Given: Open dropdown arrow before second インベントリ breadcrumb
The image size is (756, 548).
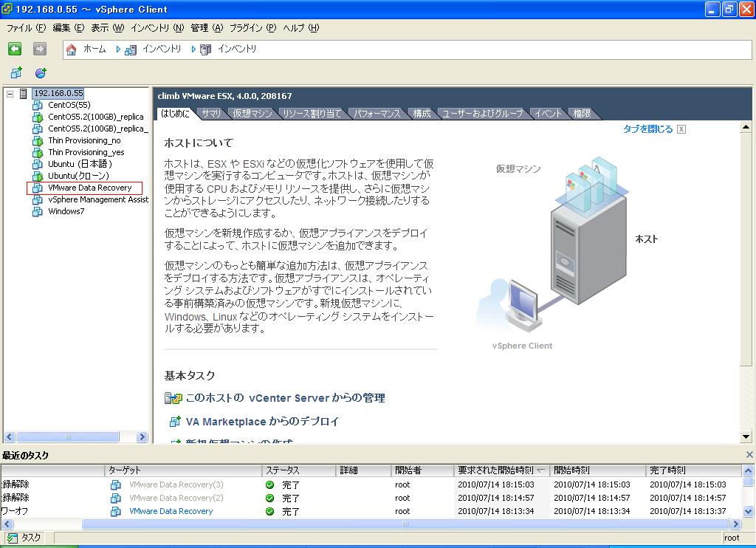Looking at the screenshot, I should click(x=193, y=49).
